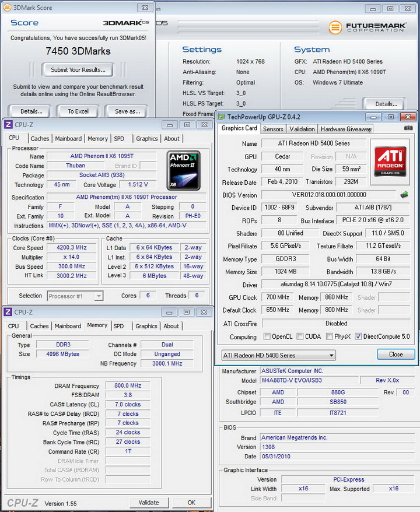Click the Validate button in CPU-Z
Viewport: 420px width, 512px height.
(x=149, y=503)
